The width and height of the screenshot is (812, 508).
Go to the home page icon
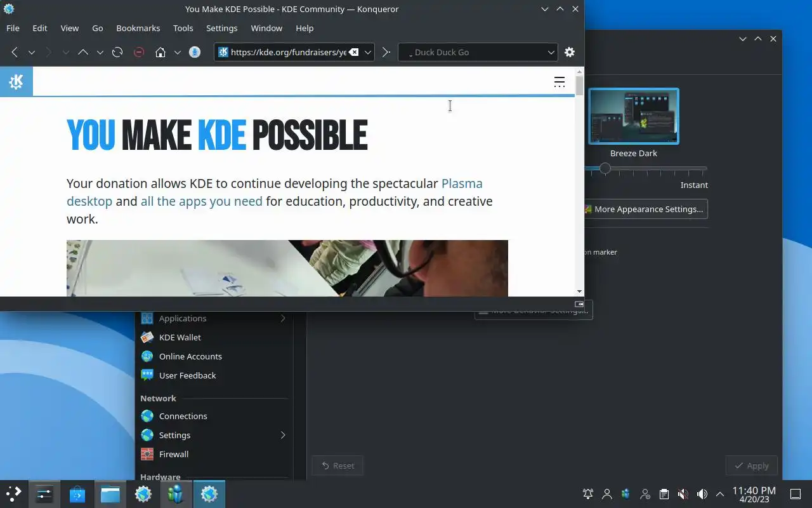[x=160, y=52]
